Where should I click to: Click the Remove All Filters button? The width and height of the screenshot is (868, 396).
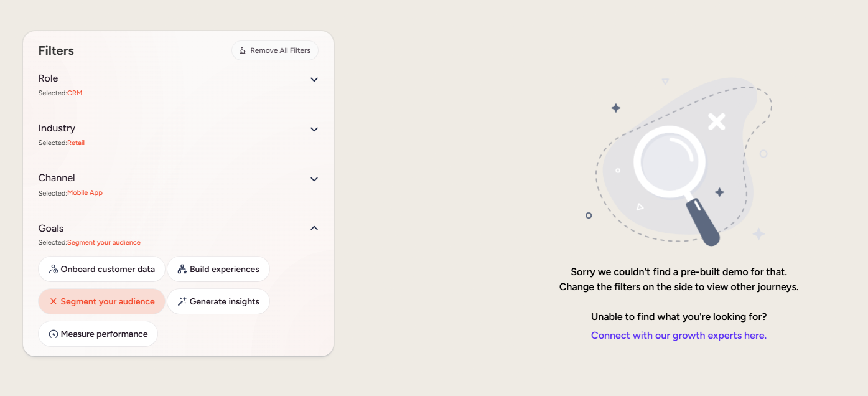click(275, 50)
